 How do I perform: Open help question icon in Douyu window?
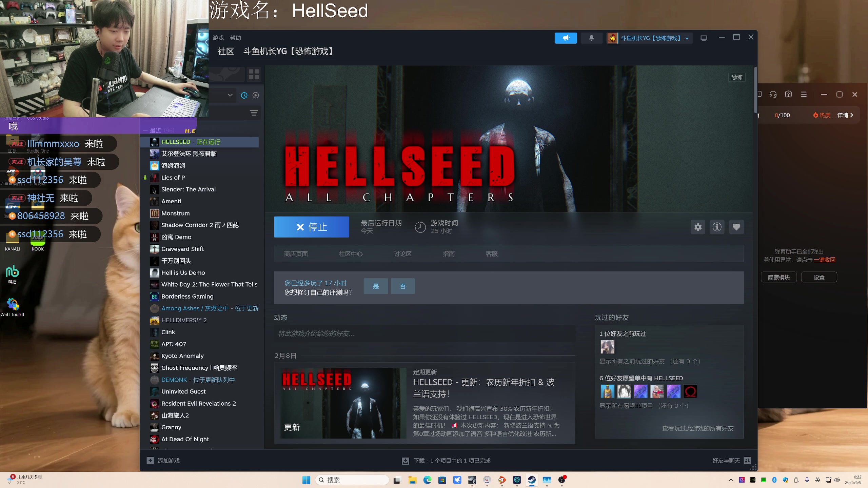(x=788, y=95)
